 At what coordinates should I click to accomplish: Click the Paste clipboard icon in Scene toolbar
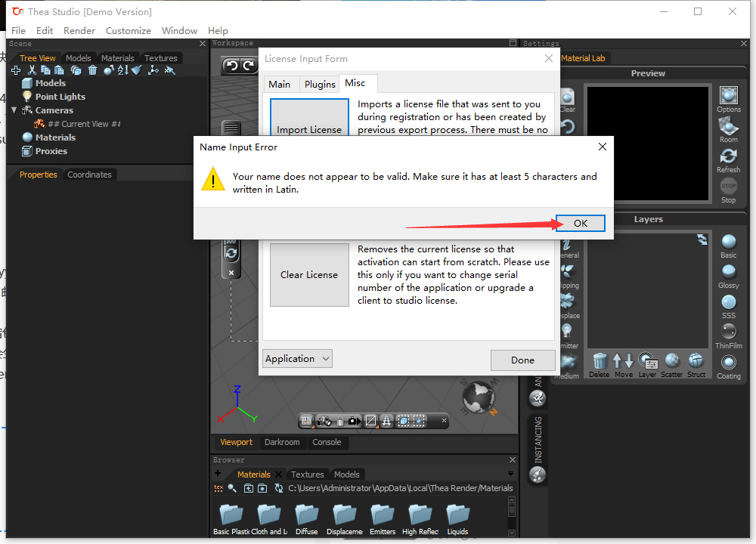click(59, 70)
